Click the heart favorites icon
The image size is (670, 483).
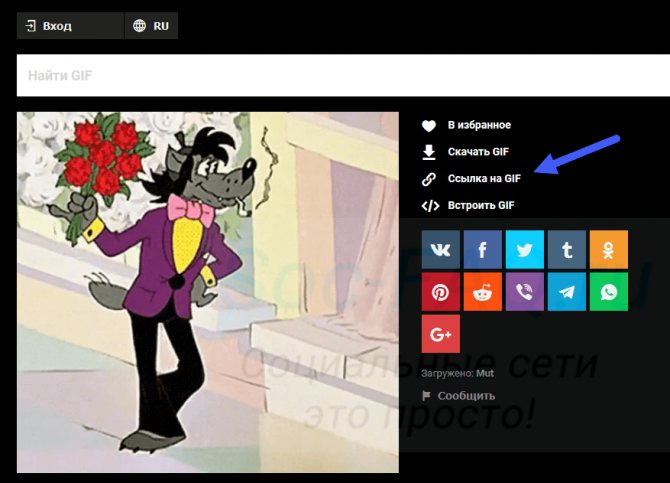[x=429, y=126]
